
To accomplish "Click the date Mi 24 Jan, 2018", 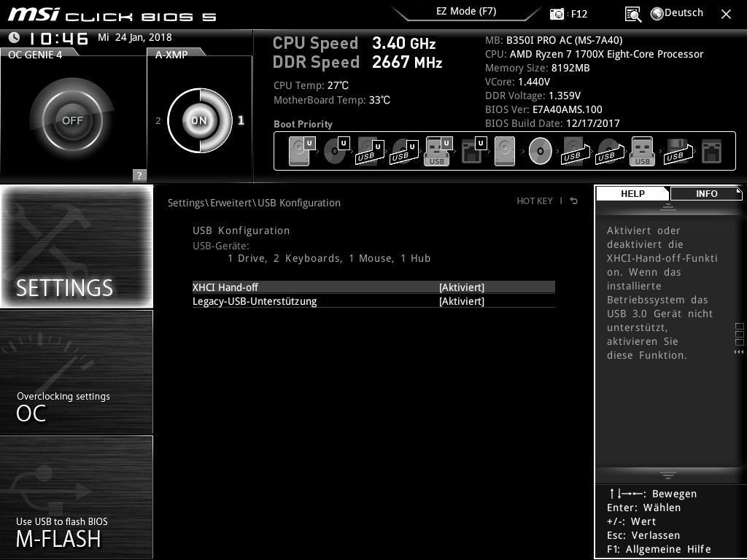I will coord(135,37).
